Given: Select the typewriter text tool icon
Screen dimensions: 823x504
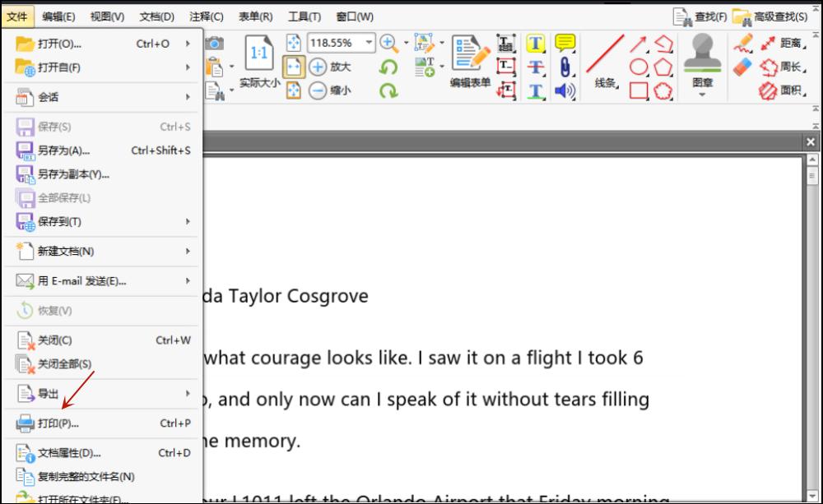Looking at the screenshot, I should coord(505,44).
